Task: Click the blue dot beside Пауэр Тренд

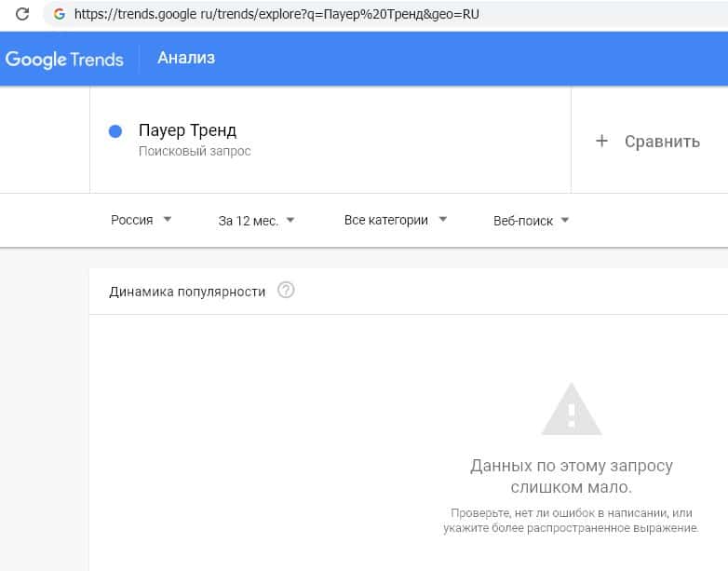Action: point(115,131)
